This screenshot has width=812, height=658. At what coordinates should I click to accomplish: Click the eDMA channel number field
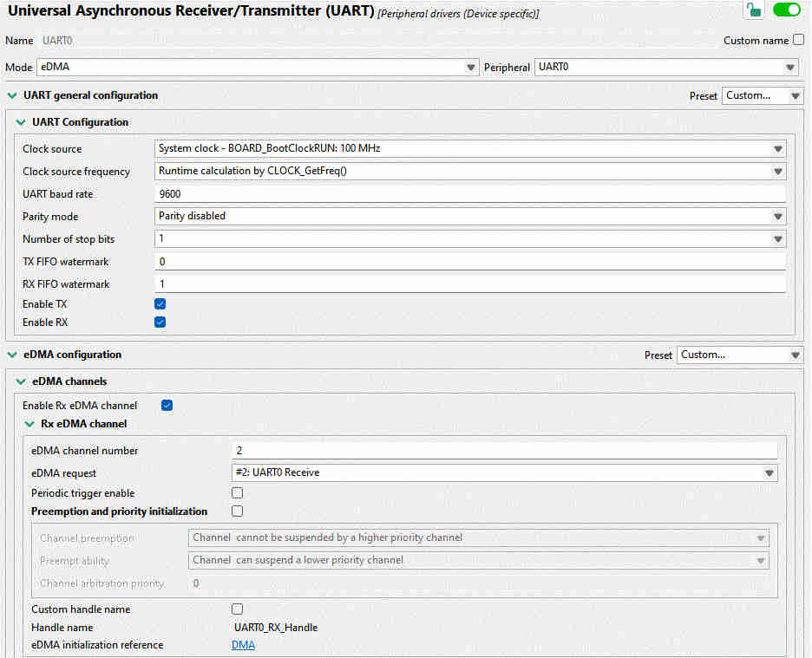tap(504, 451)
